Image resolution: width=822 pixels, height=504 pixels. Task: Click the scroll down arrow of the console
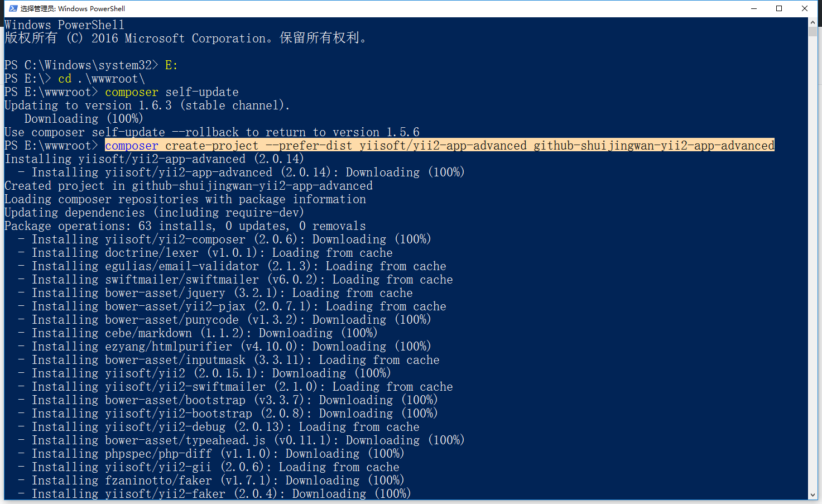813,495
